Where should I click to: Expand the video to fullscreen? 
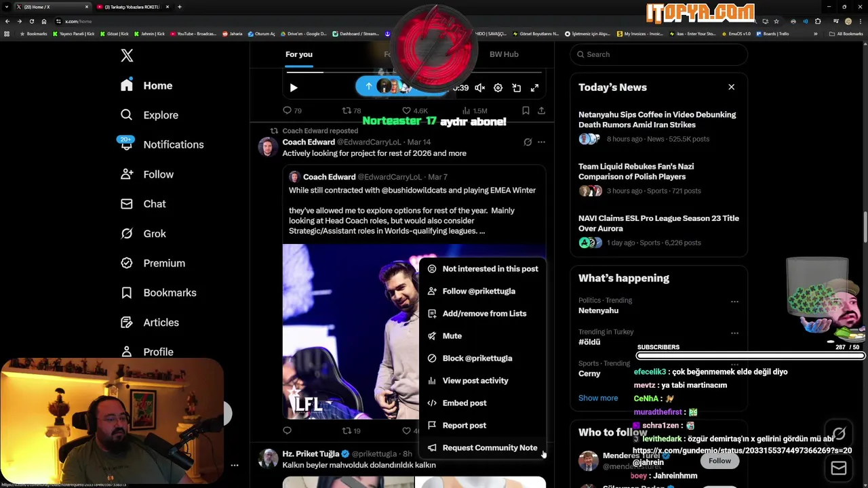coord(534,87)
